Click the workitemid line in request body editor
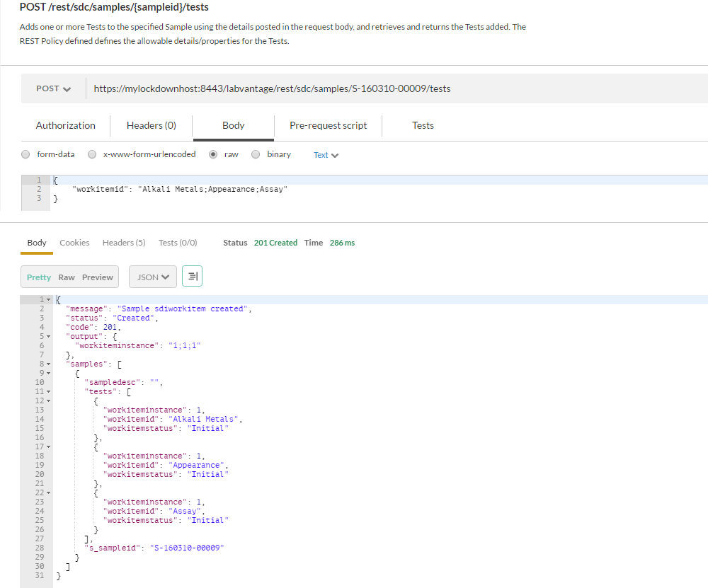The image size is (708, 588). tap(180, 189)
